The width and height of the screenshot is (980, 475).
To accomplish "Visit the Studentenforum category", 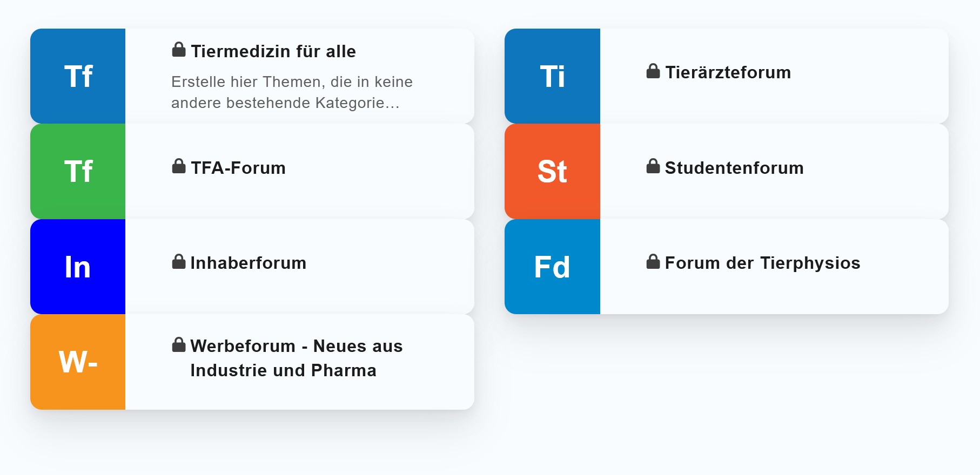I will click(734, 168).
